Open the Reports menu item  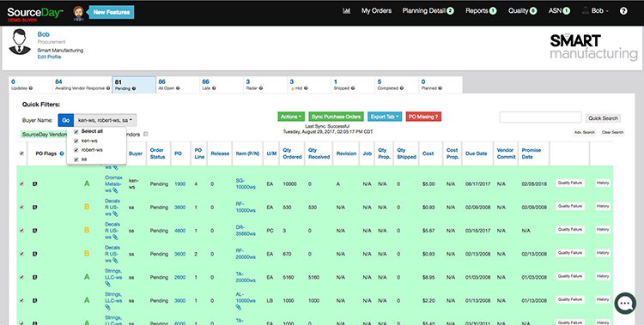pos(481,11)
